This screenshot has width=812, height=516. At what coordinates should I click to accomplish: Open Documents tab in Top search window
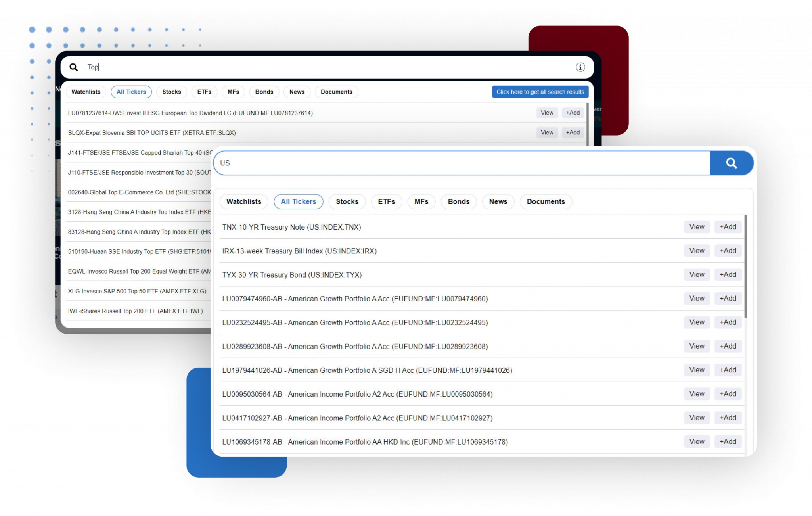(336, 92)
